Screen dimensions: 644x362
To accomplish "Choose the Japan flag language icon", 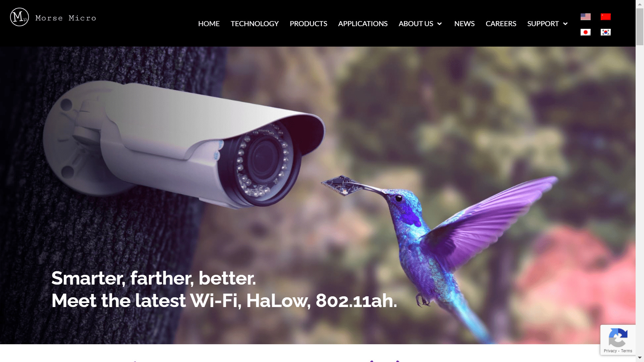I will [586, 32].
